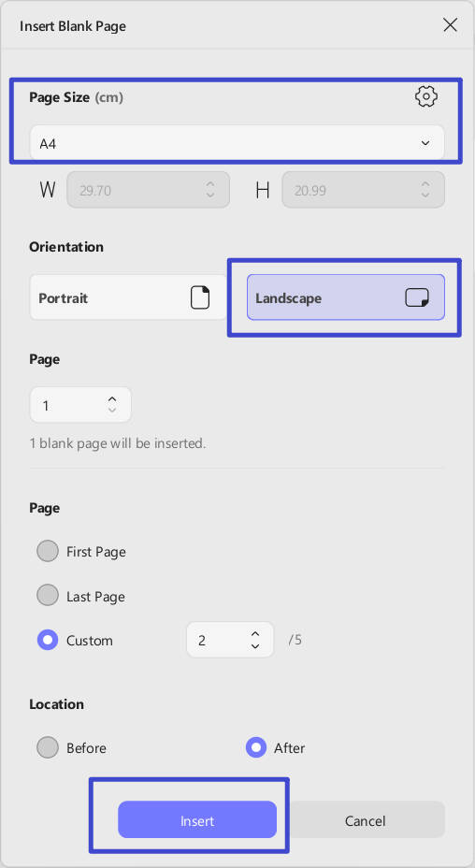Choose Before location radio button

[48, 748]
